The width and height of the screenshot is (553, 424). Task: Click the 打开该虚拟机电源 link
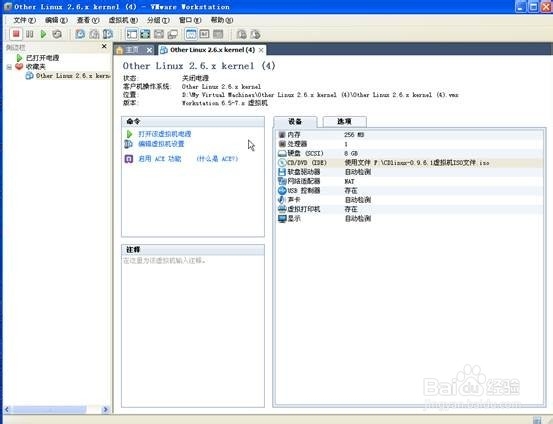[165, 134]
